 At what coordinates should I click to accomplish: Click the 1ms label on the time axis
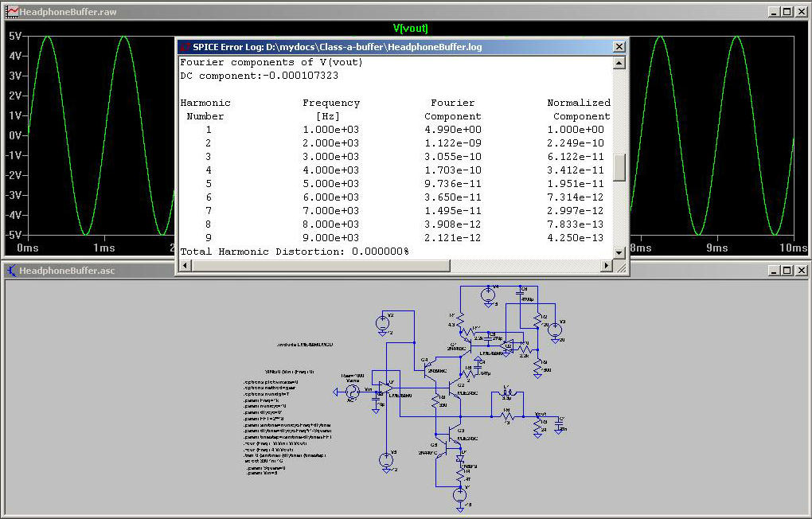tap(104, 248)
